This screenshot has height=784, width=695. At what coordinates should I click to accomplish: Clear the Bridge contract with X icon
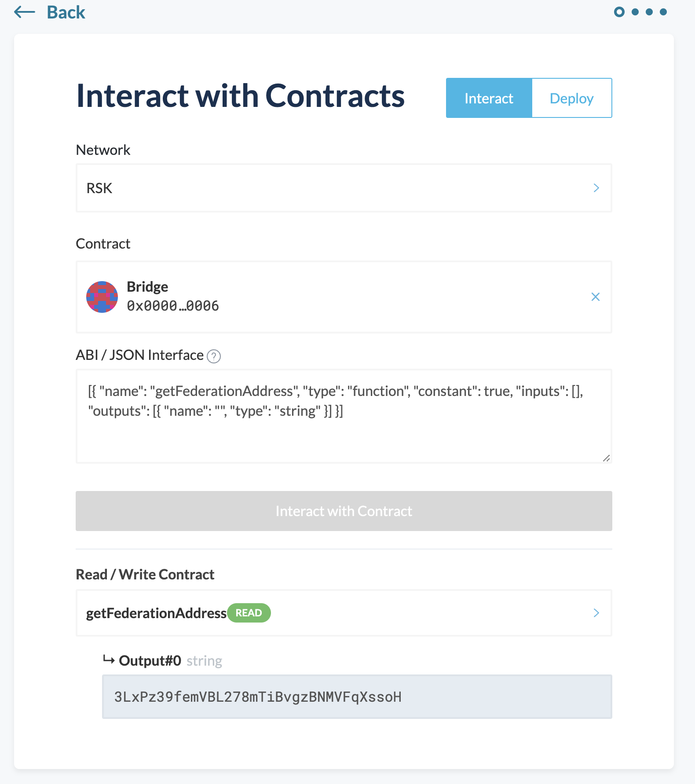click(596, 297)
